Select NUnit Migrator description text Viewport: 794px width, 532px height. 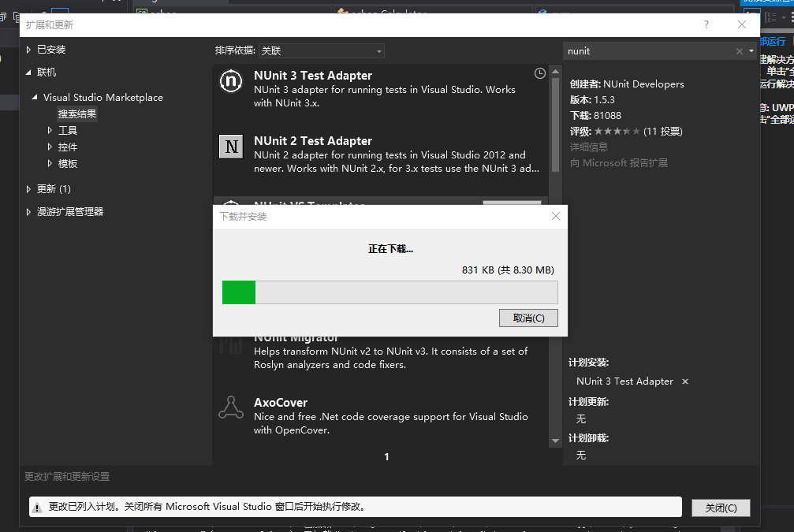point(390,358)
